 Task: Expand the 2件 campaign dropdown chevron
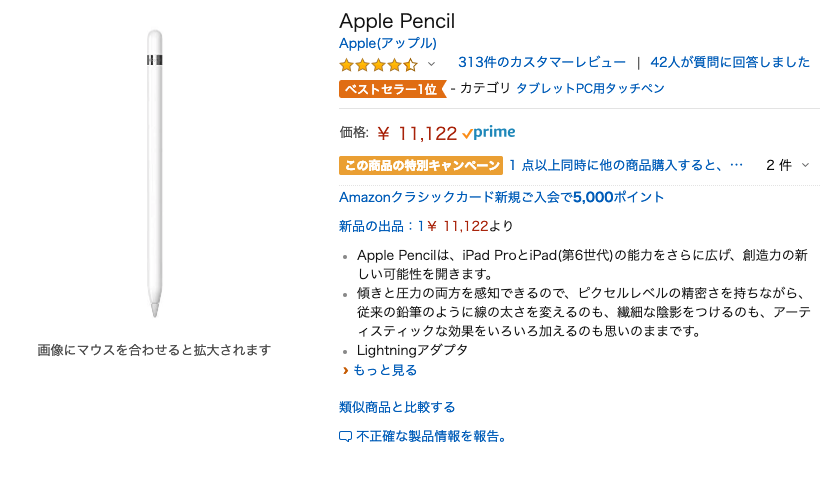[805, 166]
